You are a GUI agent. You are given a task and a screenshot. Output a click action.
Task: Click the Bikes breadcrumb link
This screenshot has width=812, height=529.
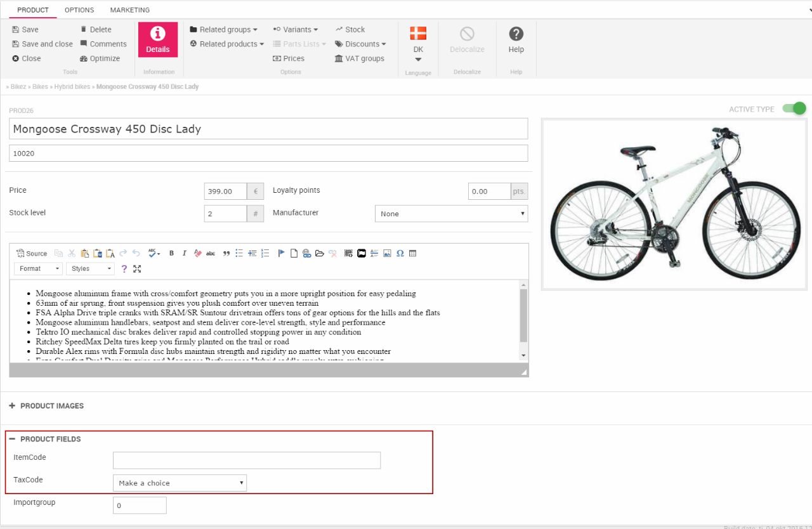tap(40, 86)
